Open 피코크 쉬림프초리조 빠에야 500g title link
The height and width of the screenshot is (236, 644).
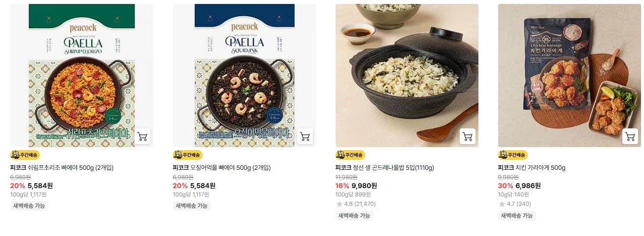62,168
